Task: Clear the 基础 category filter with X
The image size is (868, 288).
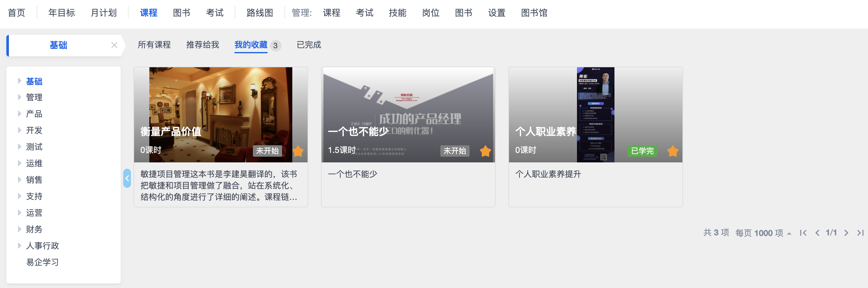Action: [114, 45]
